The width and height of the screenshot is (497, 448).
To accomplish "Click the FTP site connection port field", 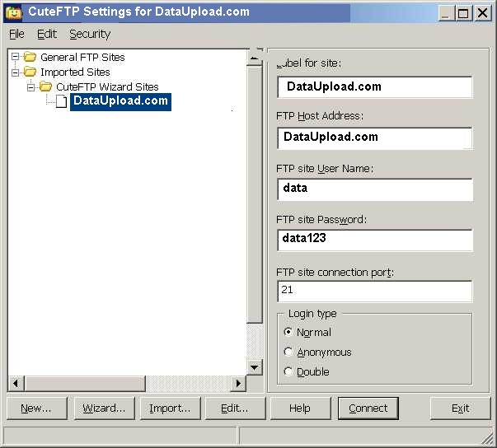I will tap(375, 292).
